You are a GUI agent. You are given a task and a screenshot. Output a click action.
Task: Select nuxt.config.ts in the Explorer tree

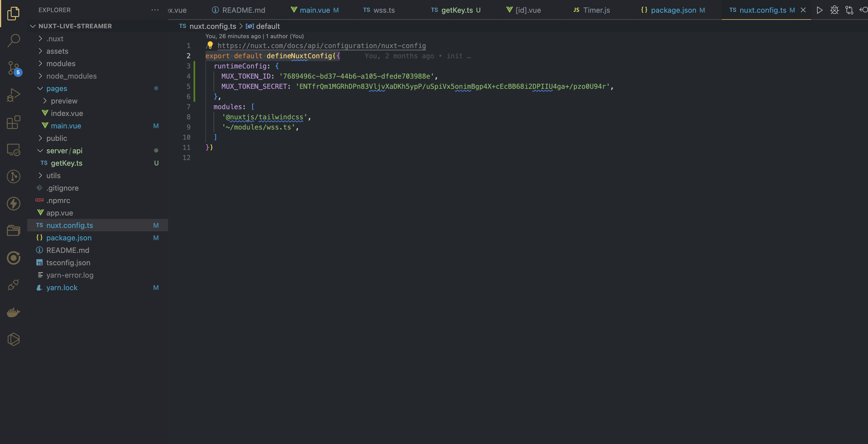click(97, 225)
